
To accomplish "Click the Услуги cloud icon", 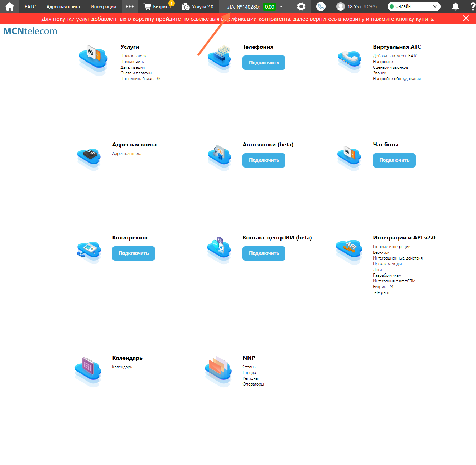I will pyautogui.click(x=93, y=60).
